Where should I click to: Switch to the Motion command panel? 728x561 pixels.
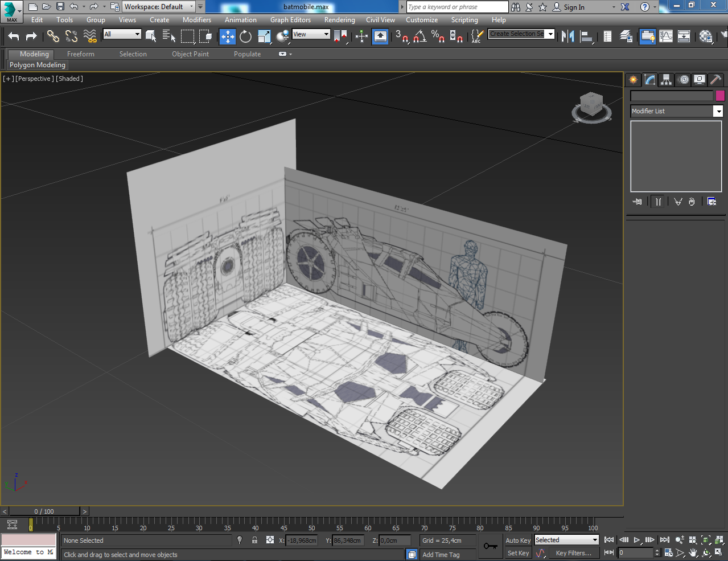[683, 80]
